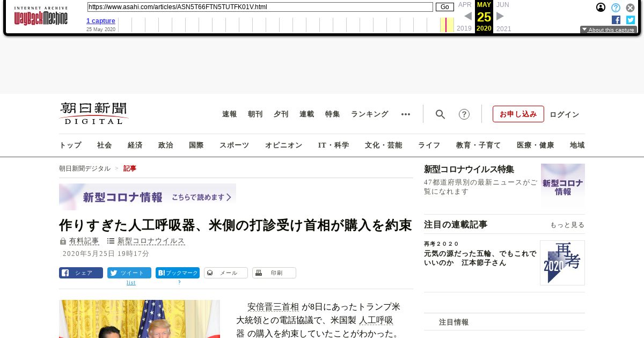Select the 地域 category tab

point(577,145)
